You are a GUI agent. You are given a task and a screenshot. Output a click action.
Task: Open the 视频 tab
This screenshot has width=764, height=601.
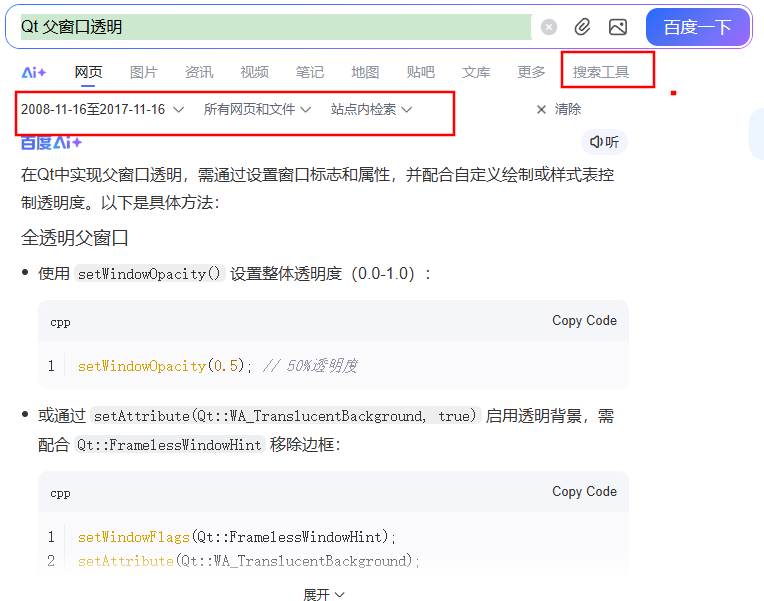[x=254, y=72]
